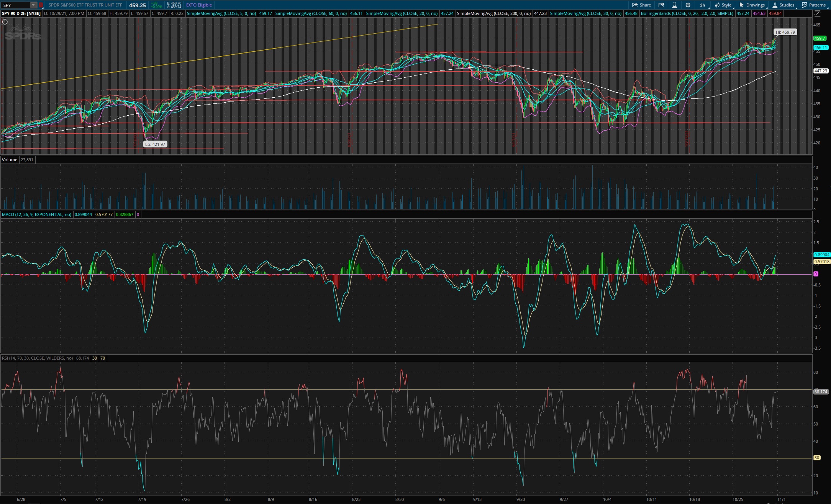
Task: Select SimpleMovingAvg (CLOSE, 20, 0, no) study label
Action: [x=402, y=13]
